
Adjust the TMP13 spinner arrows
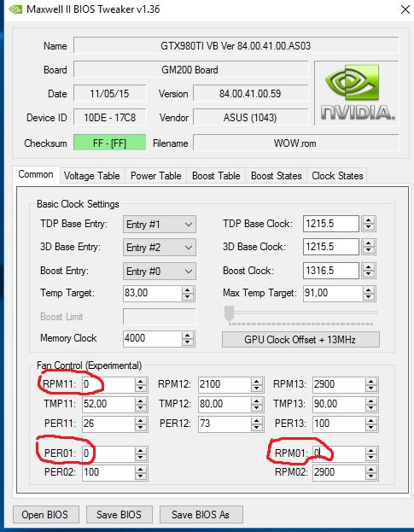pyautogui.click(x=371, y=405)
